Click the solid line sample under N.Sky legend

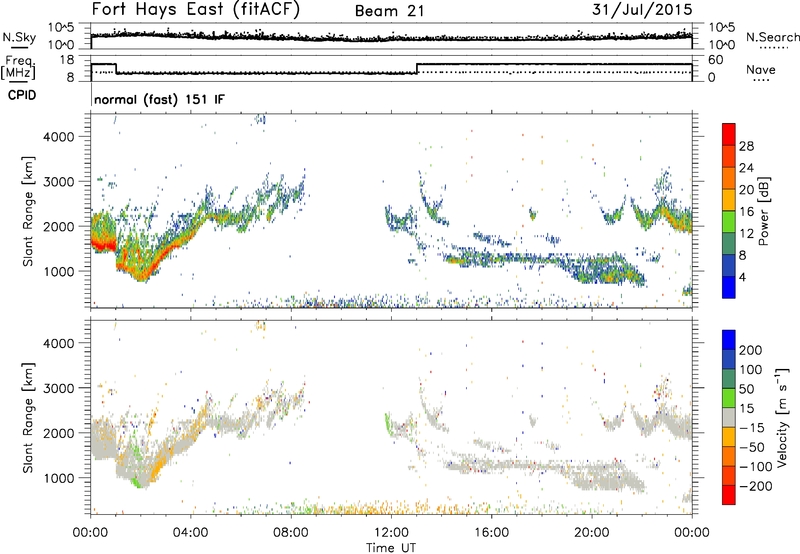[19, 47]
